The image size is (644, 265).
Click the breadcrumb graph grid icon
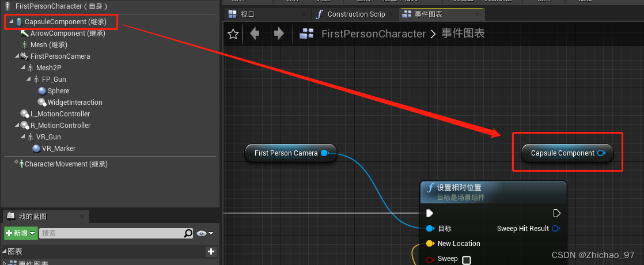click(x=306, y=33)
